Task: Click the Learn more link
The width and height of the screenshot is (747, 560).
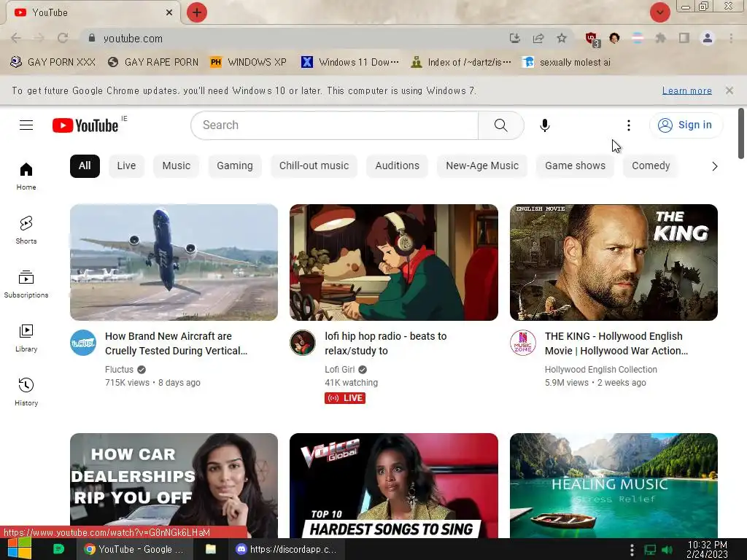Action: coord(686,90)
